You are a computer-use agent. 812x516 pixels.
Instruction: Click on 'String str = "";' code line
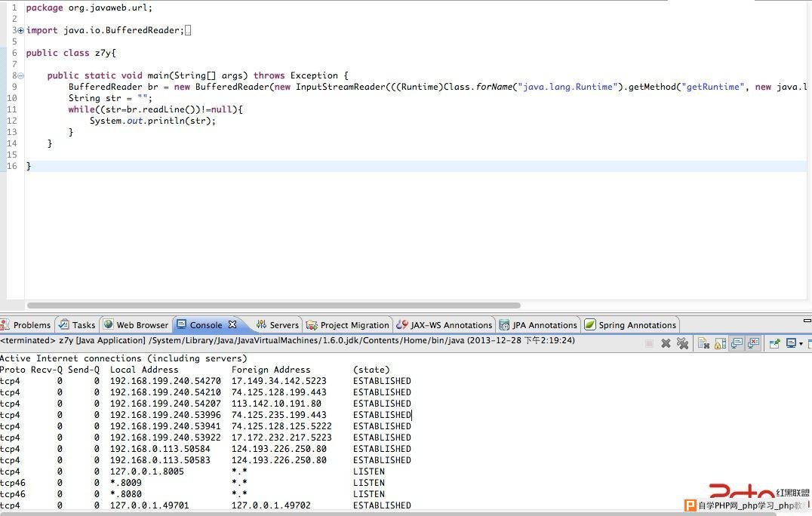click(x=110, y=98)
